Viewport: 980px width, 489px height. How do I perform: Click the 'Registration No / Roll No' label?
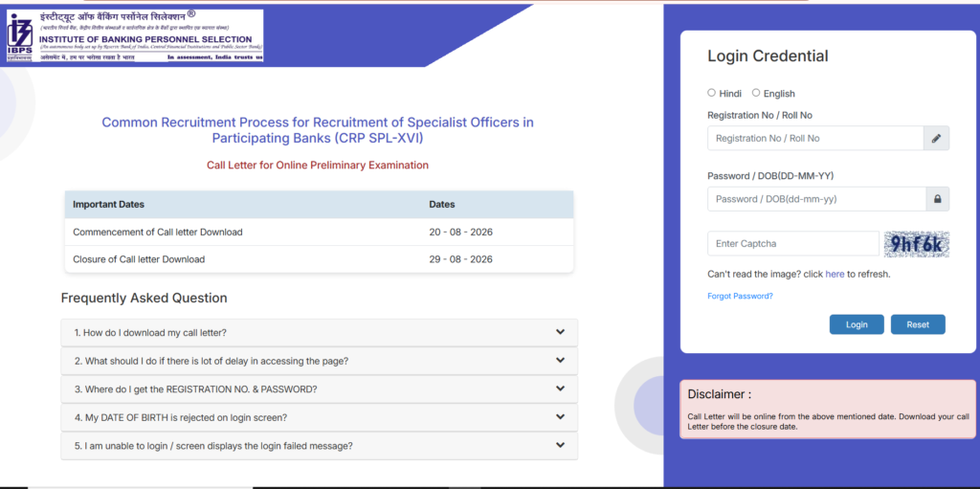[759, 115]
